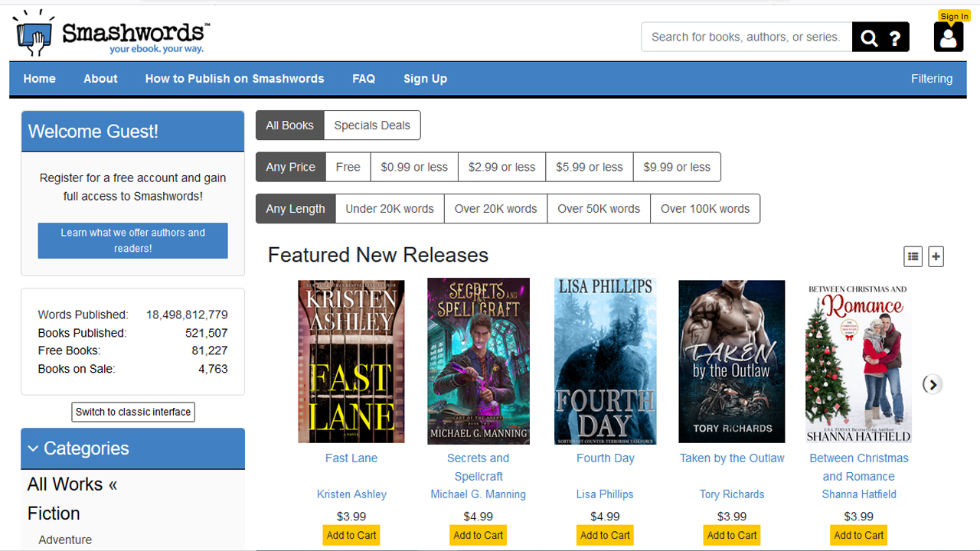Filter by Free price
This screenshot has height=551, width=980.
(x=348, y=167)
